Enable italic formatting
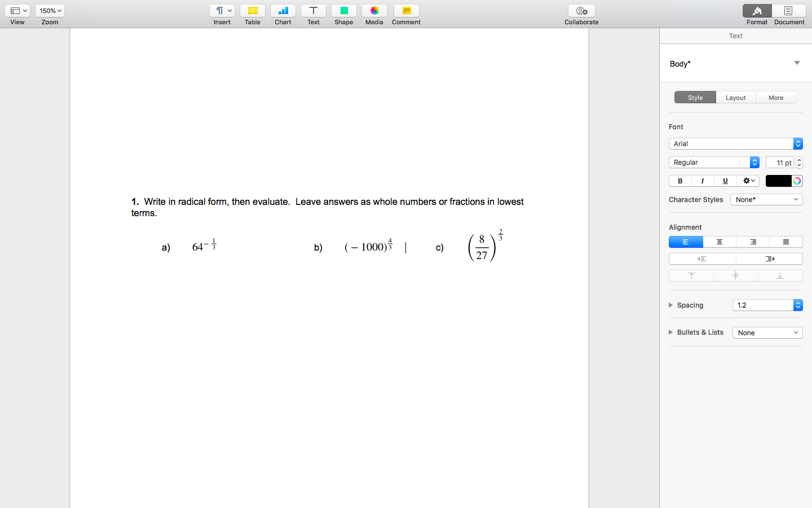812x508 pixels. (x=702, y=181)
